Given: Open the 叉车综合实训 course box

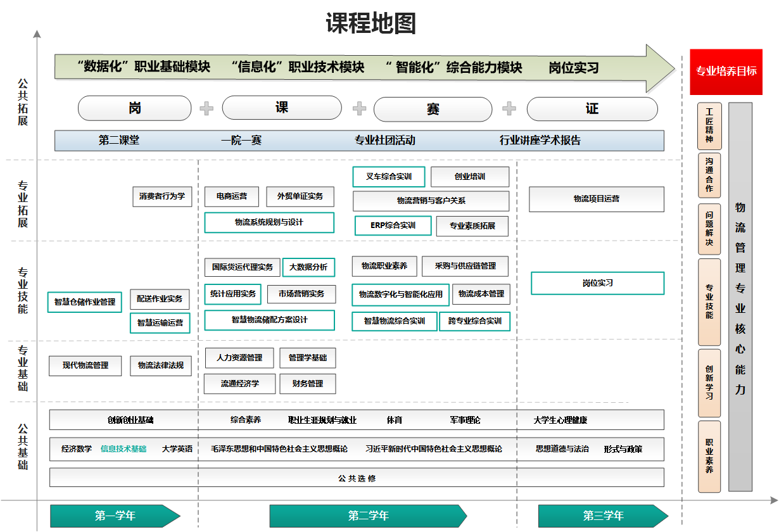Looking at the screenshot, I should [389, 177].
